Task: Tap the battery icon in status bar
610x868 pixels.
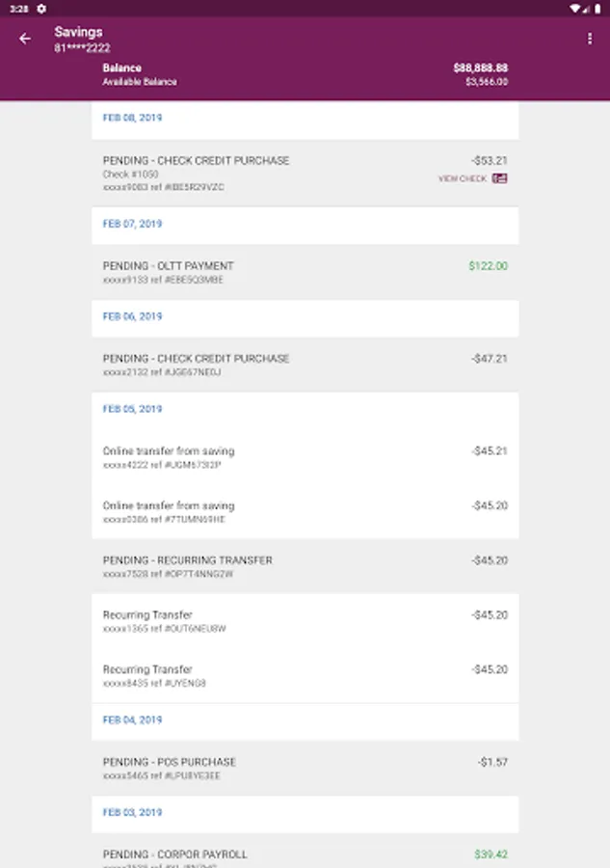Action: point(597,9)
